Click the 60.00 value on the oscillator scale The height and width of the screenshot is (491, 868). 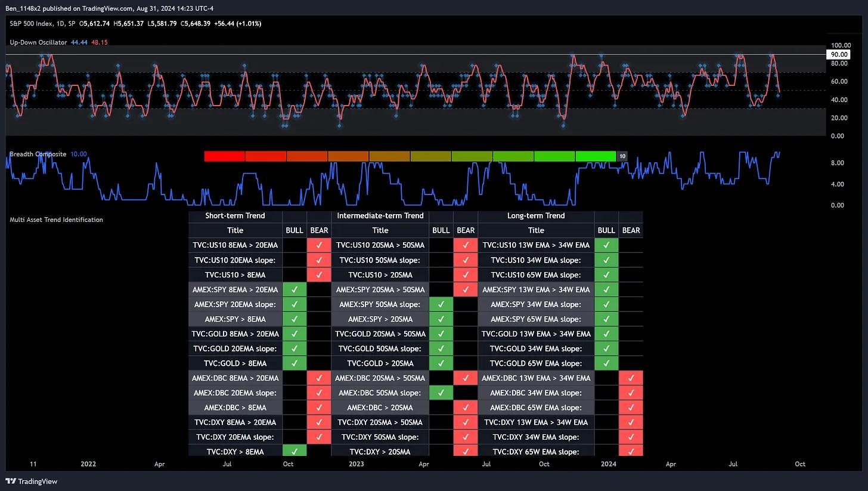tap(841, 82)
